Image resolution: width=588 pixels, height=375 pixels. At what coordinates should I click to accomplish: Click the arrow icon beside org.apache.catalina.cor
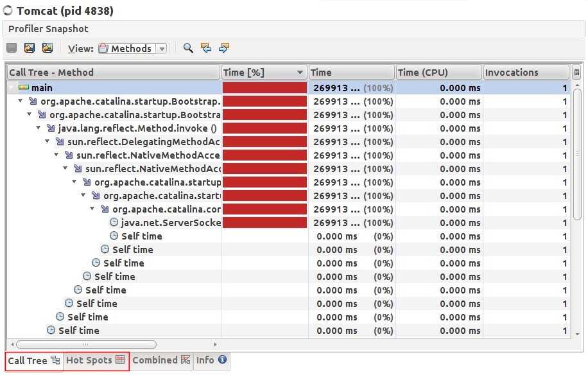click(x=105, y=209)
